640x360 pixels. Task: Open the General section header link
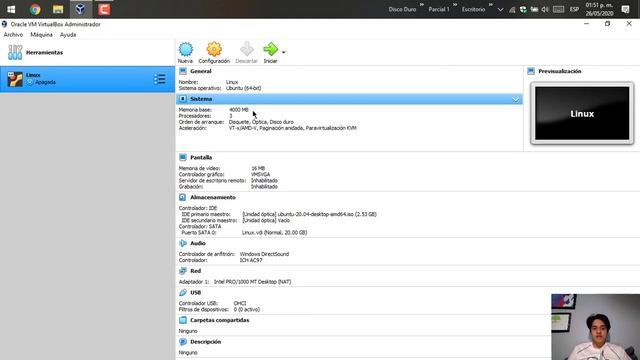201,71
